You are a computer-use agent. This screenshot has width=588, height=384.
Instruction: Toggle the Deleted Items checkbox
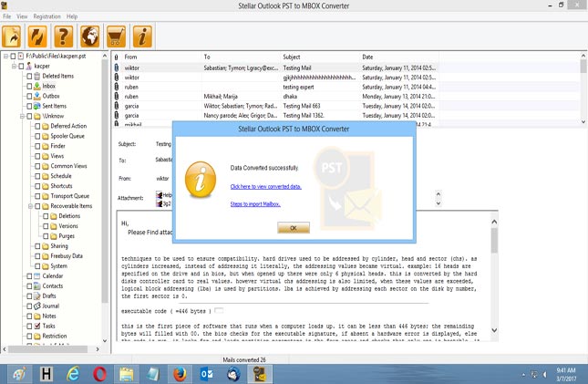pyautogui.click(x=29, y=77)
